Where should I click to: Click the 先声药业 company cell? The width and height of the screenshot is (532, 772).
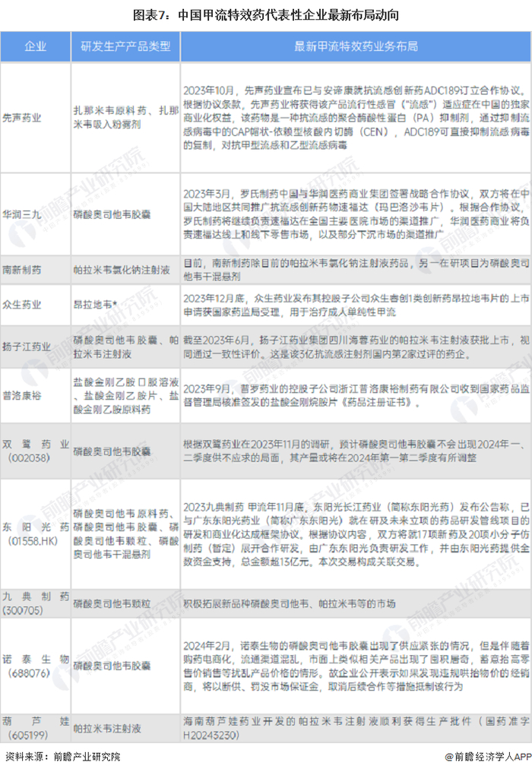[x=36, y=118]
